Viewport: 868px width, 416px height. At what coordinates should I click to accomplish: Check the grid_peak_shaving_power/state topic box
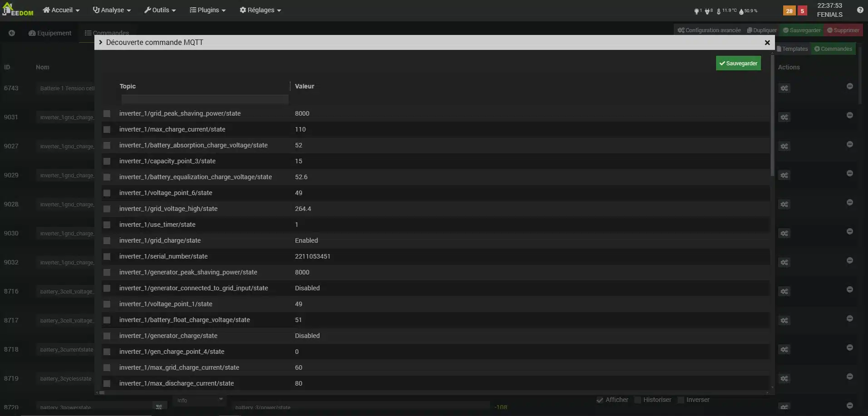(x=107, y=113)
